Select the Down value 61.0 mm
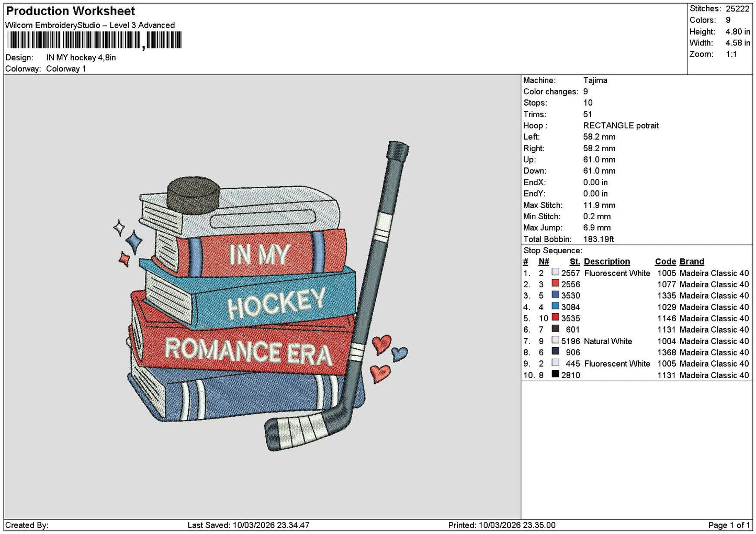The height and width of the screenshot is (534, 756). 600,171
